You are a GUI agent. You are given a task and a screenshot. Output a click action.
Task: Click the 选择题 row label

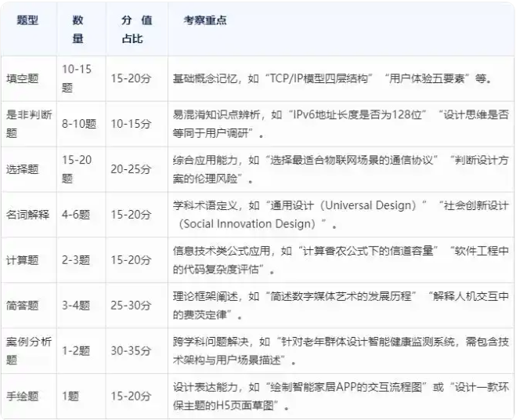[23, 168]
